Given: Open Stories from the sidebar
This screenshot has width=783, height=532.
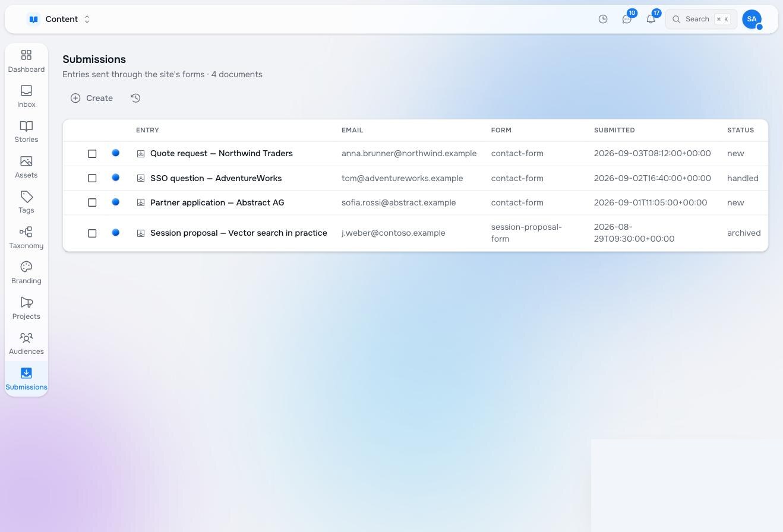Looking at the screenshot, I should (x=26, y=132).
